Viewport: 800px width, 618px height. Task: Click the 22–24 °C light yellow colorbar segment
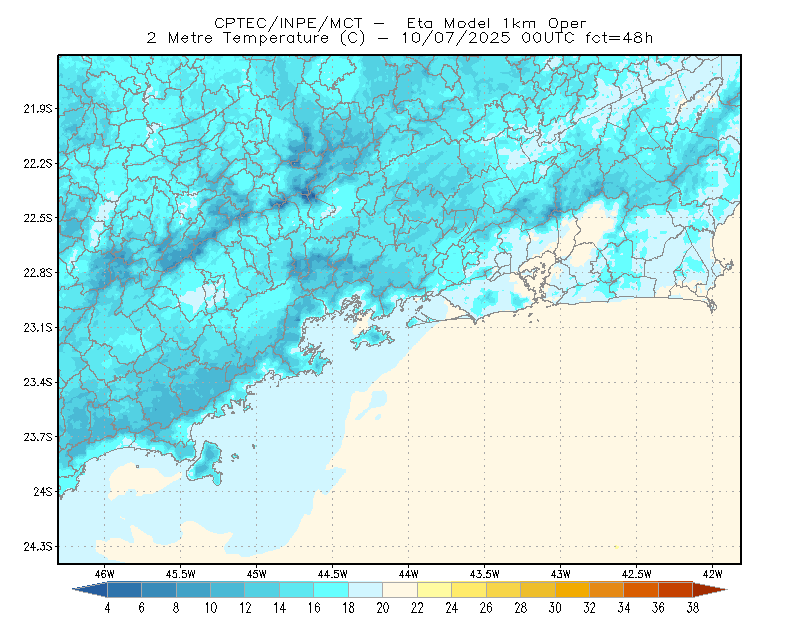click(x=435, y=589)
